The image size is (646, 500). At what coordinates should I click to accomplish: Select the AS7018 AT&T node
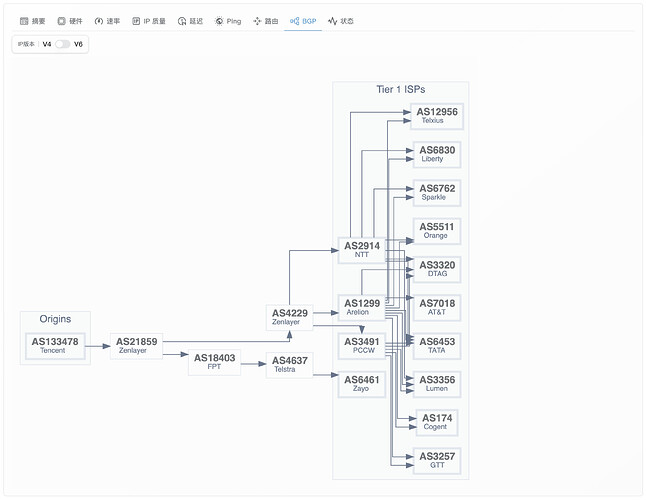437,308
